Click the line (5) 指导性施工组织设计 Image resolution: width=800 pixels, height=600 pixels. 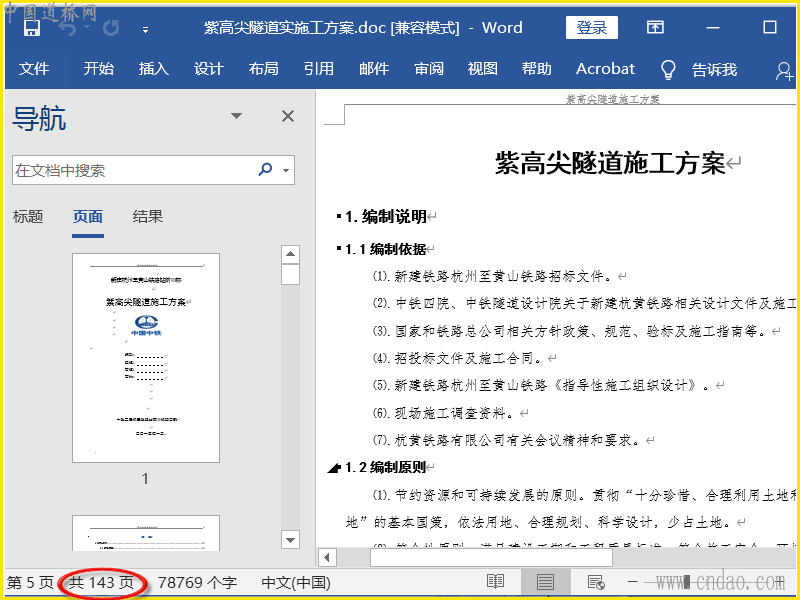coord(541,385)
